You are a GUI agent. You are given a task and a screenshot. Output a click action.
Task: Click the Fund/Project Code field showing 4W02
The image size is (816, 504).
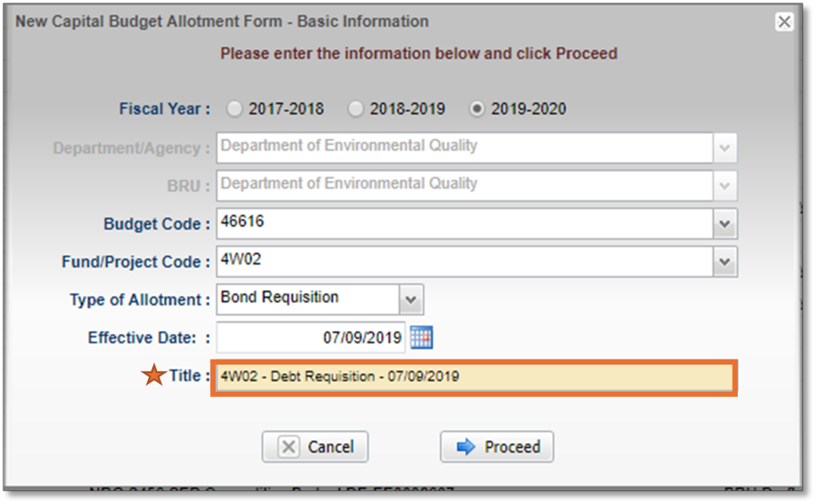464,262
